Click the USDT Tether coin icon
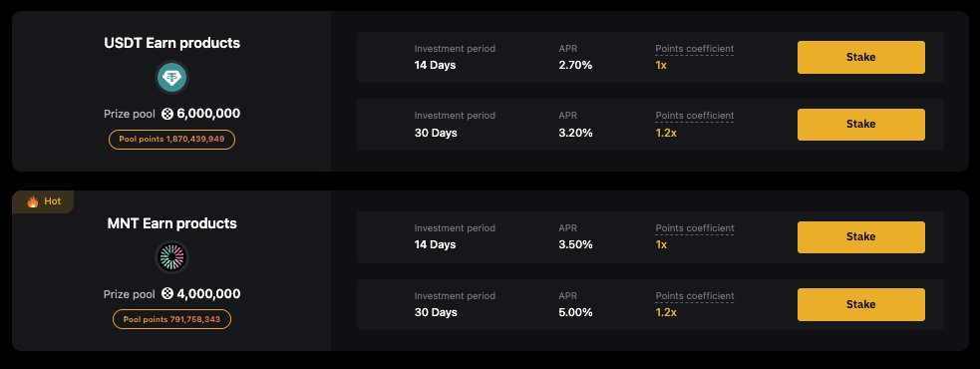Image resolution: width=980 pixels, height=369 pixels. (x=171, y=78)
